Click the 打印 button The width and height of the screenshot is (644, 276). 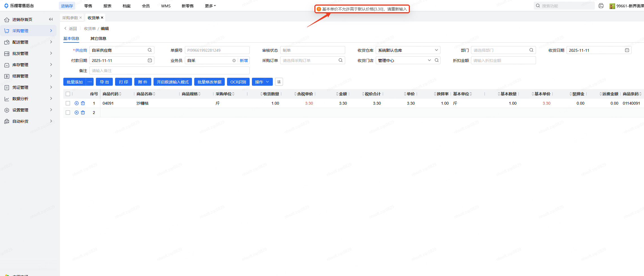(124, 82)
